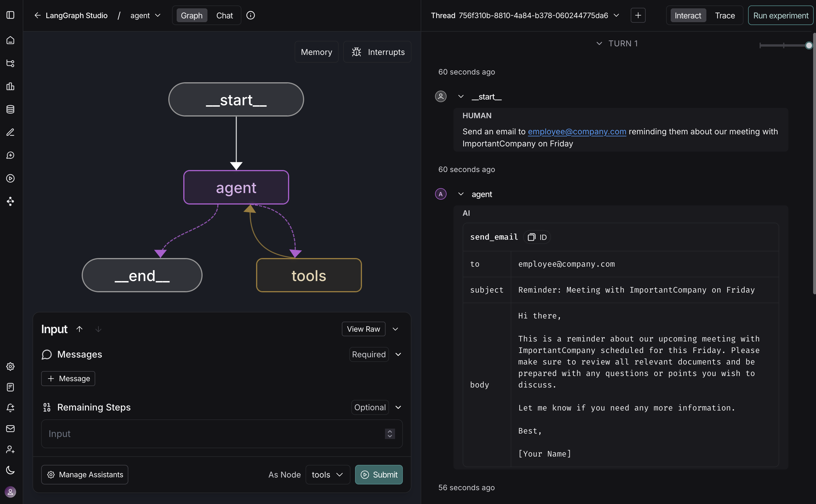Open the datasets database icon in sidebar
816x504 pixels.
pos(10,109)
